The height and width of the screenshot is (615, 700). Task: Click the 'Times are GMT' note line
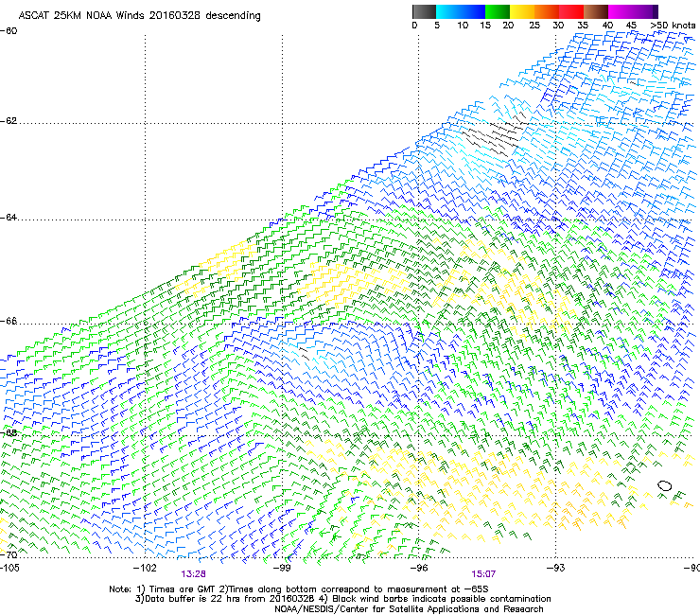pos(299,589)
